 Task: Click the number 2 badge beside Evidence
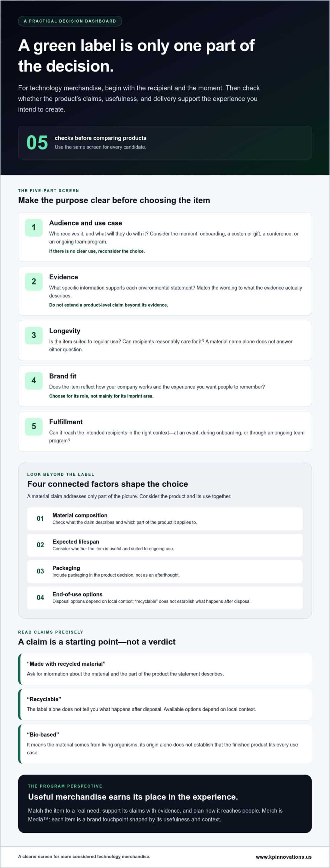34,281
